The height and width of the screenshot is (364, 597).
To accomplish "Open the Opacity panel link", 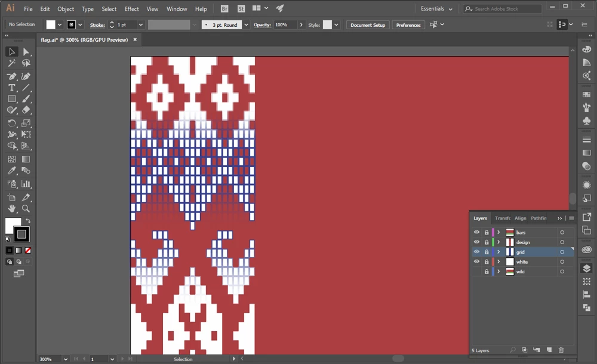I will (x=262, y=24).
